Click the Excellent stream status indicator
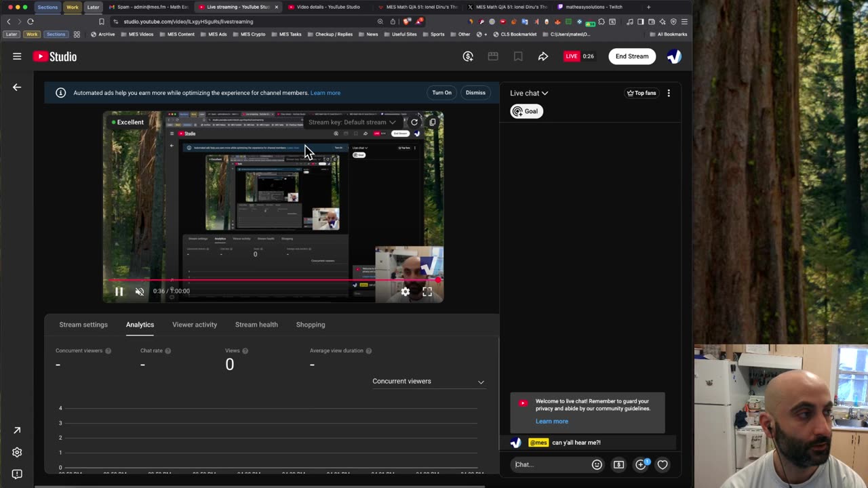868x488 pixels. 128,122
